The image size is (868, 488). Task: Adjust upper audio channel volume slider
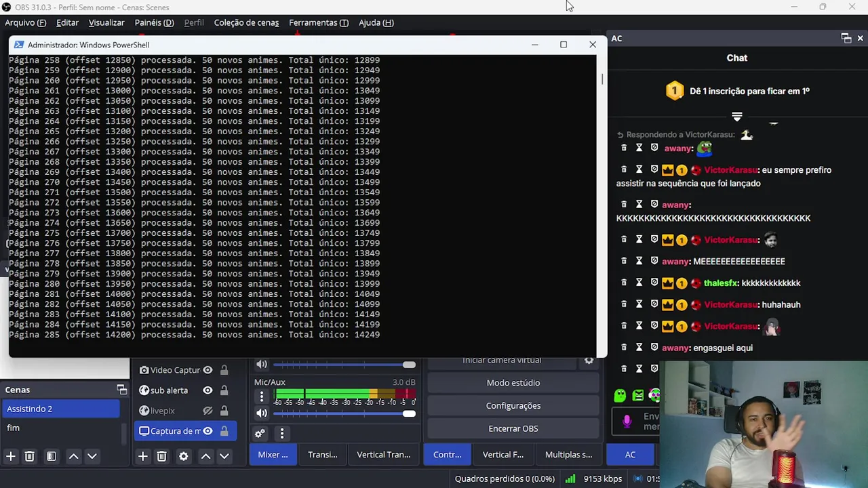click(344, 365)
